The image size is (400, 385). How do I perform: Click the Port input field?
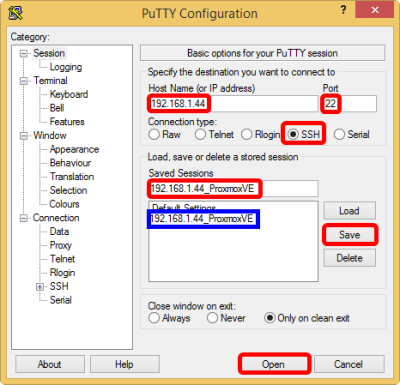pyautogui.click(x=349, y=104)
